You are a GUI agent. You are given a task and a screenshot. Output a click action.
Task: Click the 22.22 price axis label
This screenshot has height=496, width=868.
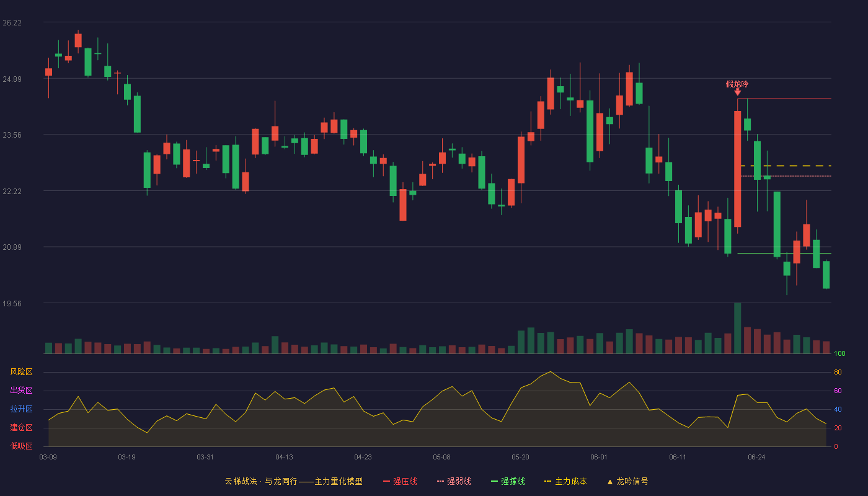click(x=12, y=192)
